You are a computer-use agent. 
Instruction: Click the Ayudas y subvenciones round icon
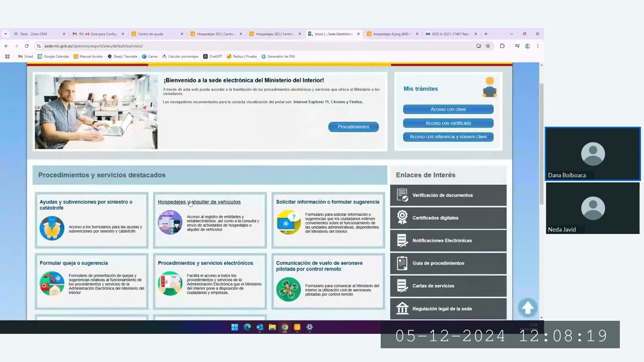52,228
